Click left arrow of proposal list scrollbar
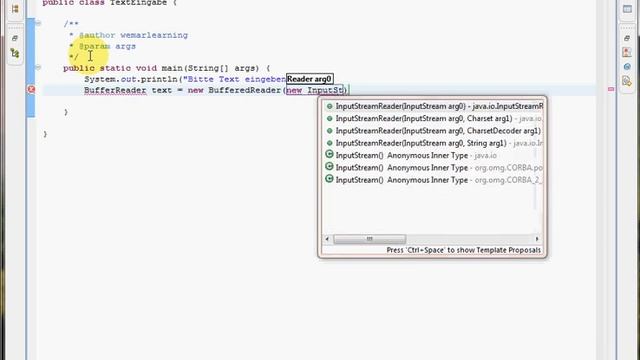640x360 pixels. pyautogui.click(x=327, y=239)
